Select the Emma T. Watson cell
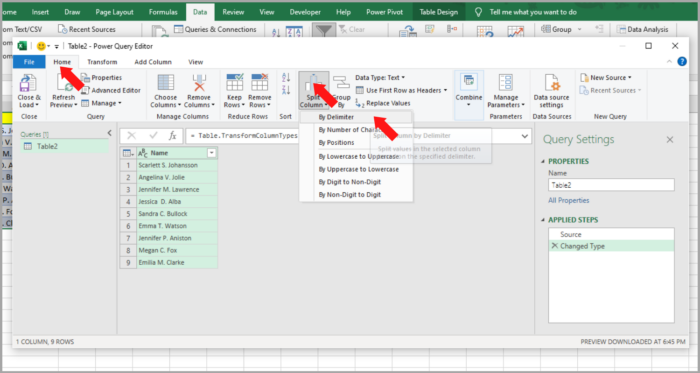Screen dimensions: 700x373 point(177,226)
